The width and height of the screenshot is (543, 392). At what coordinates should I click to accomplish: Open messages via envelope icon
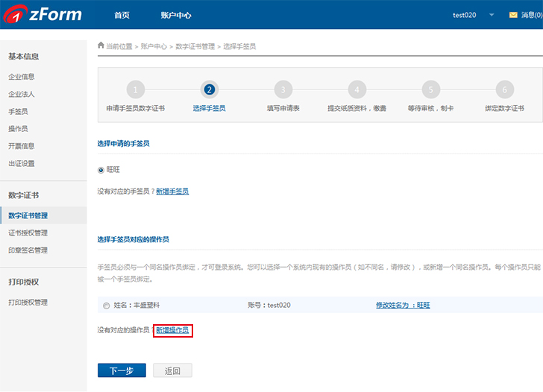[513, 15]
